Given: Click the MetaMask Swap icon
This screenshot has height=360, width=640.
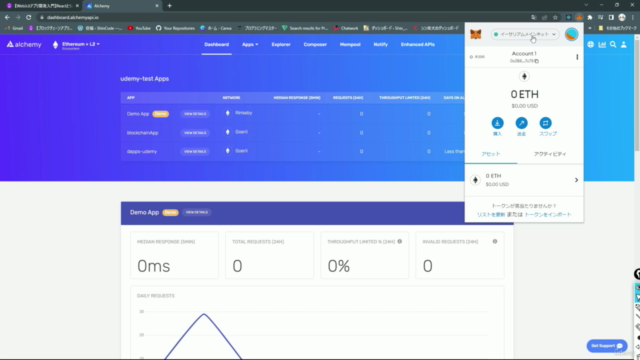Looking at the screenshot, I should (x=545, y=123).
